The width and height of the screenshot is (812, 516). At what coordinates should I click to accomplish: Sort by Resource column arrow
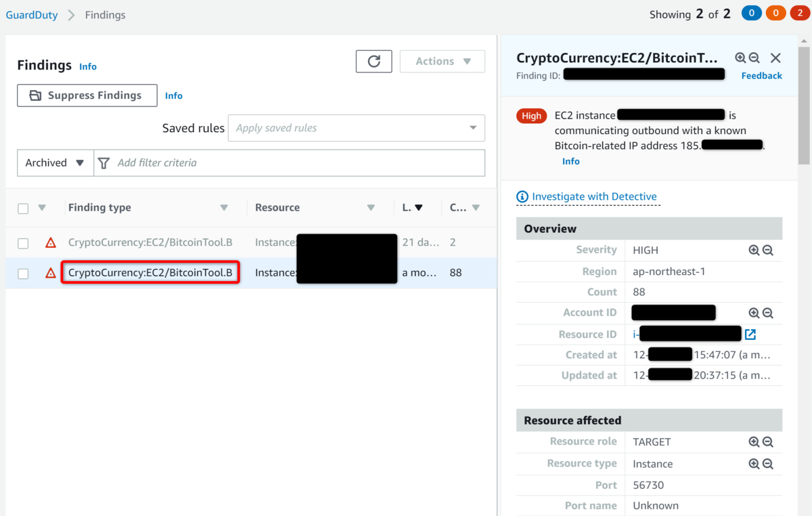pos(371,208)
